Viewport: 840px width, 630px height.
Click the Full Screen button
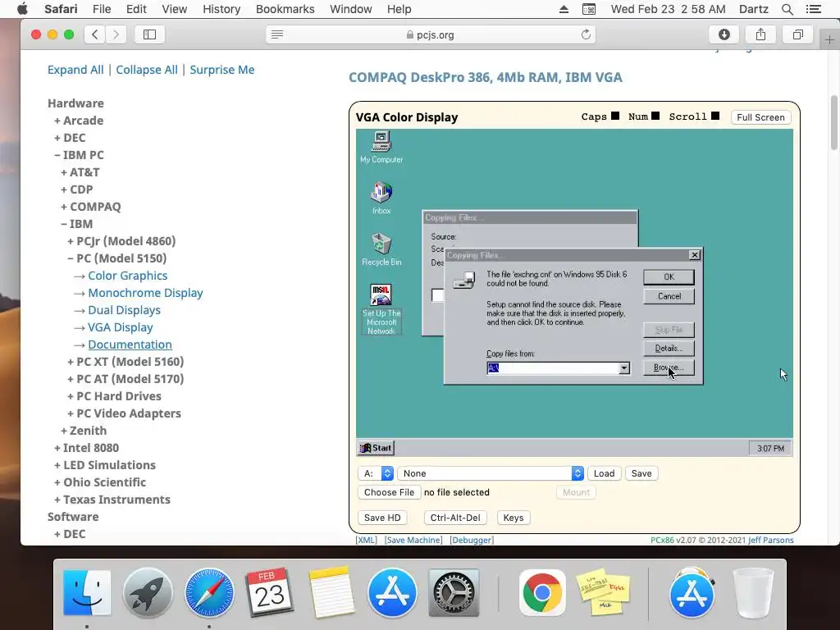tap(760, 117)
